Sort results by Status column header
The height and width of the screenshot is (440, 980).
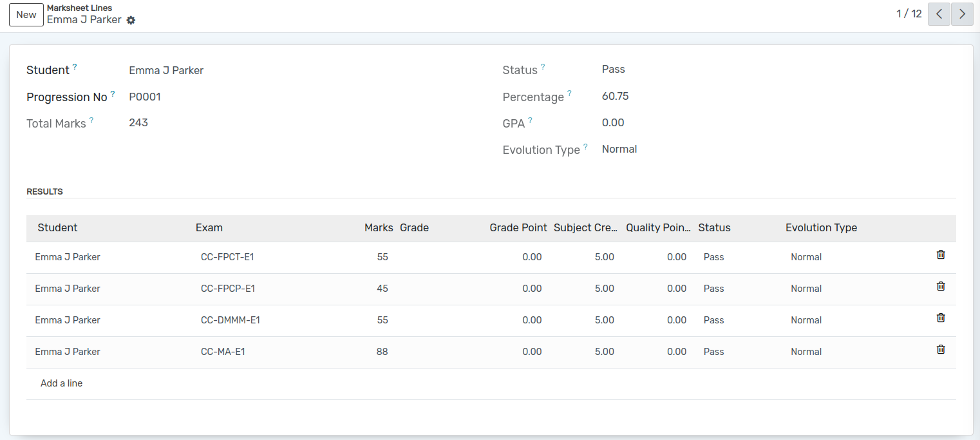click(714, 227)
